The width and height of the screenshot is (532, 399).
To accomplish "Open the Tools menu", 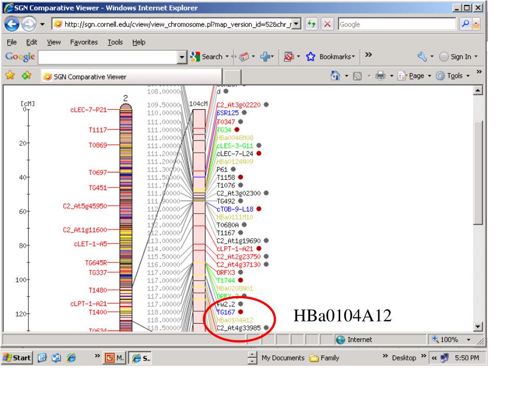I will click(x=115, y=42).
